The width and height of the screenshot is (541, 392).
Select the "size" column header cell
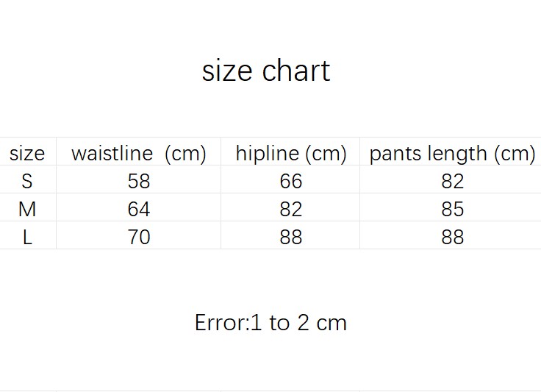[x=27, y=153]
